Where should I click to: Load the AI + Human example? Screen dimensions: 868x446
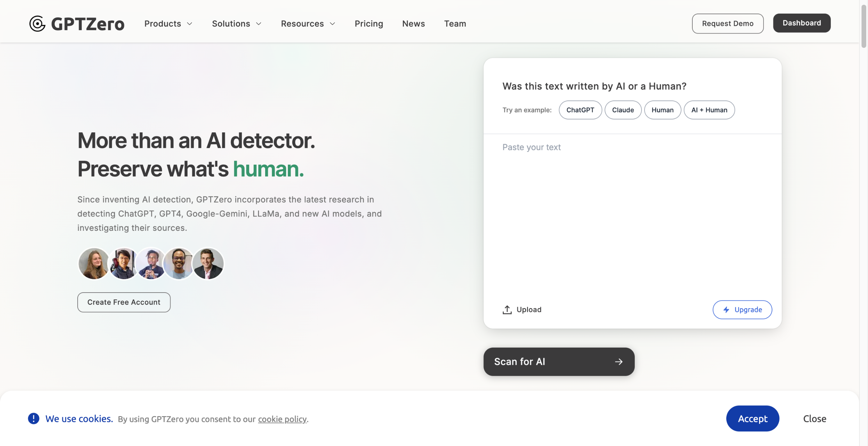709,110
